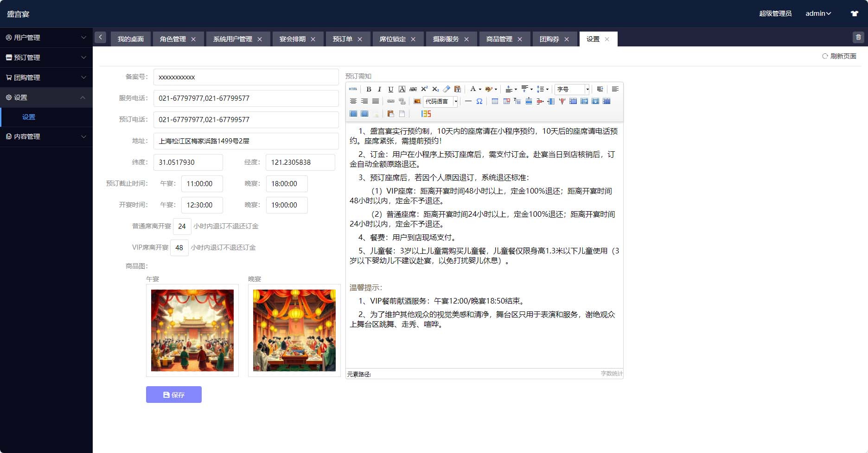The width and height of the screenshot is (868, 453).
Task: Click the insert table icon
Action: click(495, 101)
